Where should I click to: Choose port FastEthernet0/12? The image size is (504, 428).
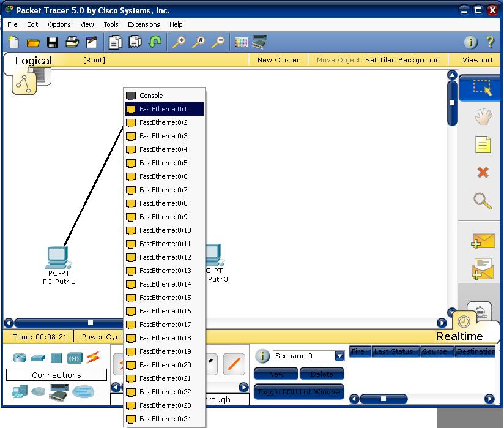coord(164,257)
